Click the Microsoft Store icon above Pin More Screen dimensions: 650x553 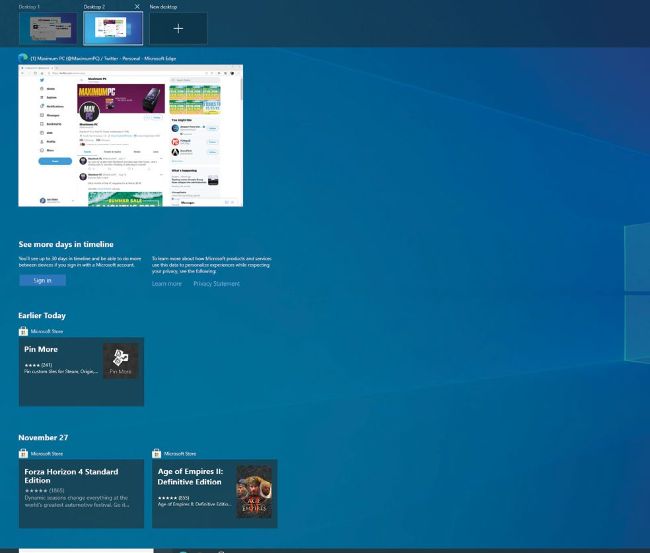click(x=23, y=331)
